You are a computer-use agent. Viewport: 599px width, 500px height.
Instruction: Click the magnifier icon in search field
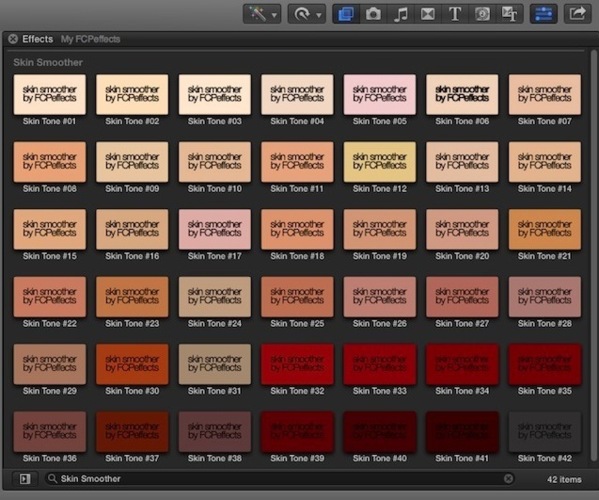coord(52,479)
